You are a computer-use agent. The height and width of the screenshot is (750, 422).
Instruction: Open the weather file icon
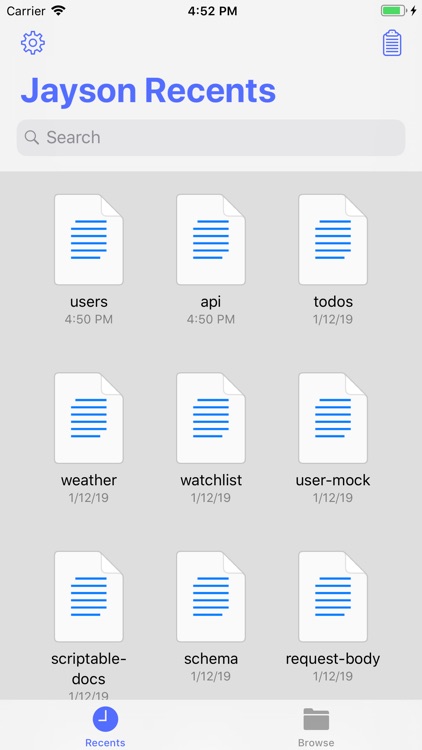pyautogui.click(x=89, y=418)
